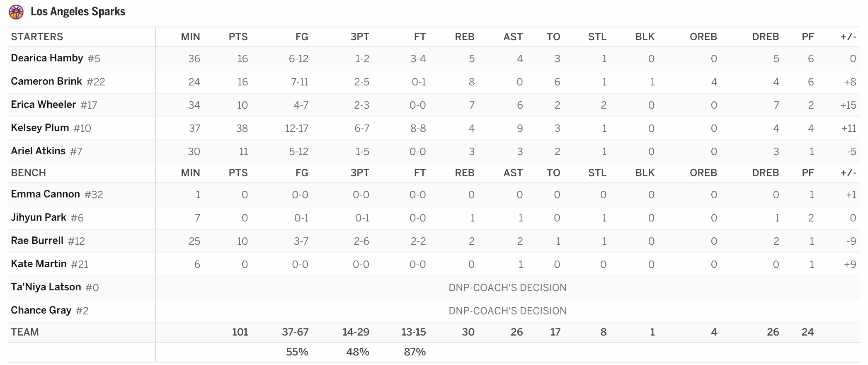The width and height of the screenshot is (868, 365).
Task: Click the Los Angeles Sparks team logo
Action: [16, 12]
